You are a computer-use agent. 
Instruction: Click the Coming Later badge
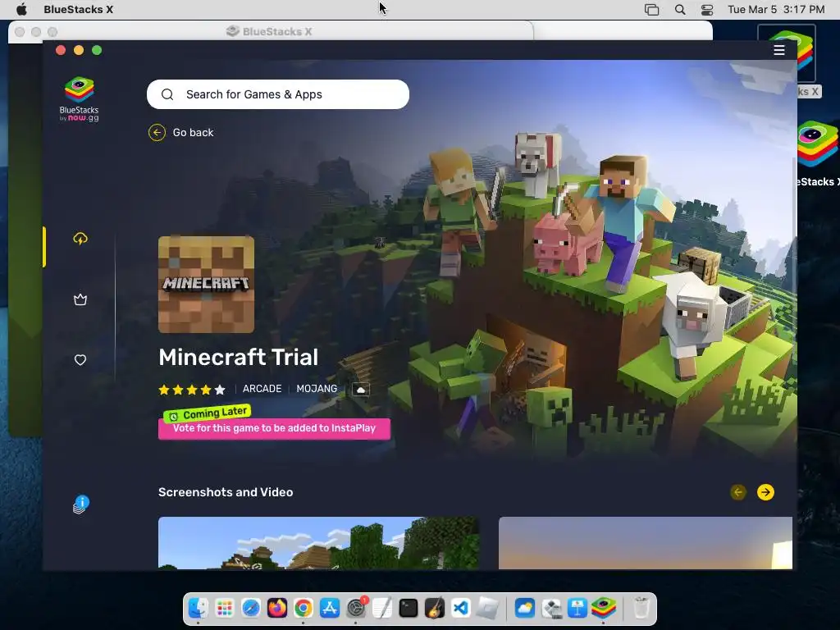pos(207,413)
